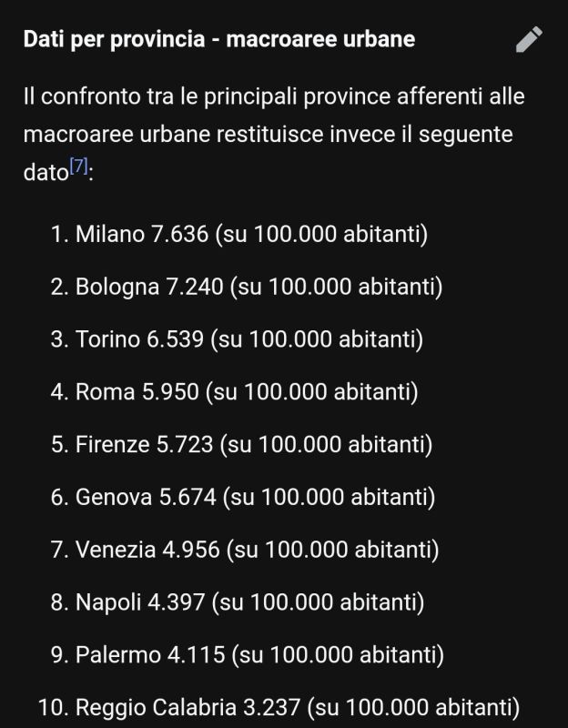This screenshot has width=568, height=728.
Task: Select the Firenze 5.723 list entry
Action: coord(253,445)
